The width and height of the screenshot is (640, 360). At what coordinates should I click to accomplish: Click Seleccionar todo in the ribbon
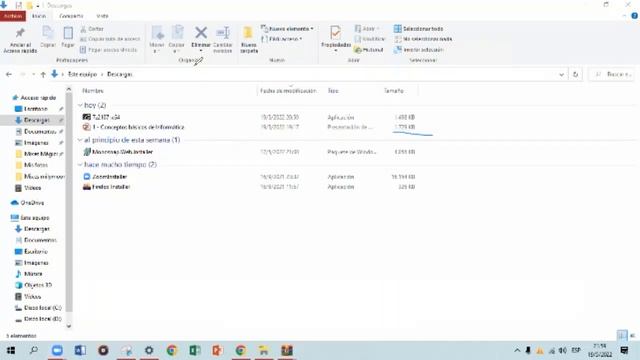click(418, 29)
